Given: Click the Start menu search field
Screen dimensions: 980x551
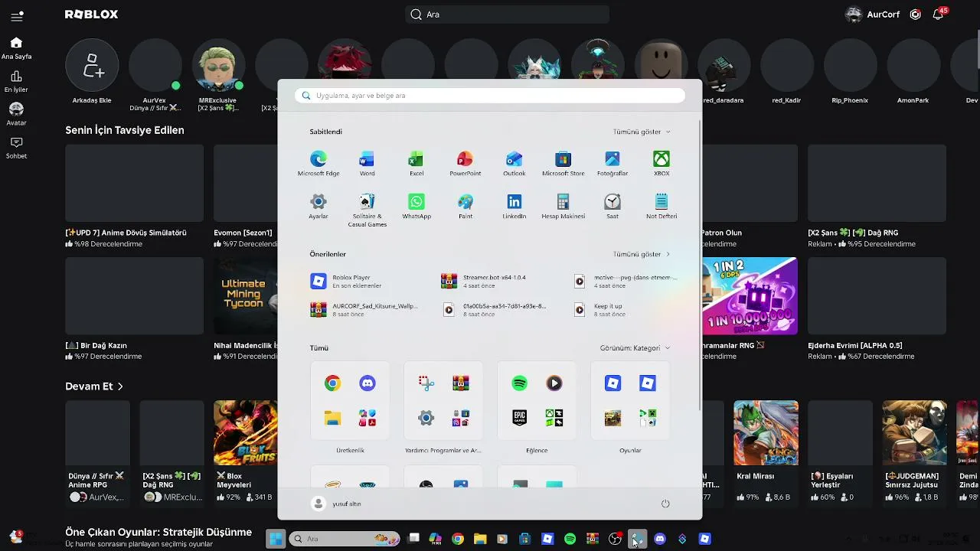Looking at the screenshot, I should [x=490, y=96].
